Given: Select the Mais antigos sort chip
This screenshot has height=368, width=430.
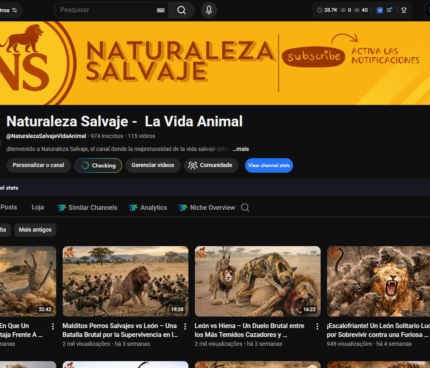Looking at the screenshot, I should pos(35,230).
